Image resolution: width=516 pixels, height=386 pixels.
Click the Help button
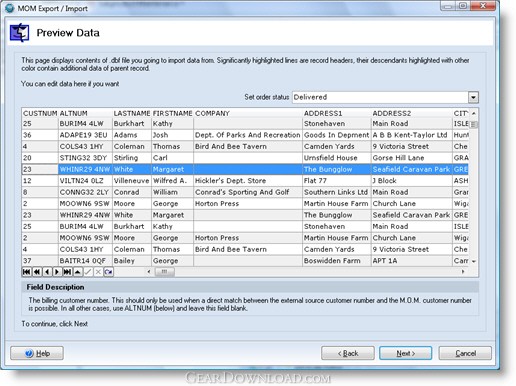point(37,353)
